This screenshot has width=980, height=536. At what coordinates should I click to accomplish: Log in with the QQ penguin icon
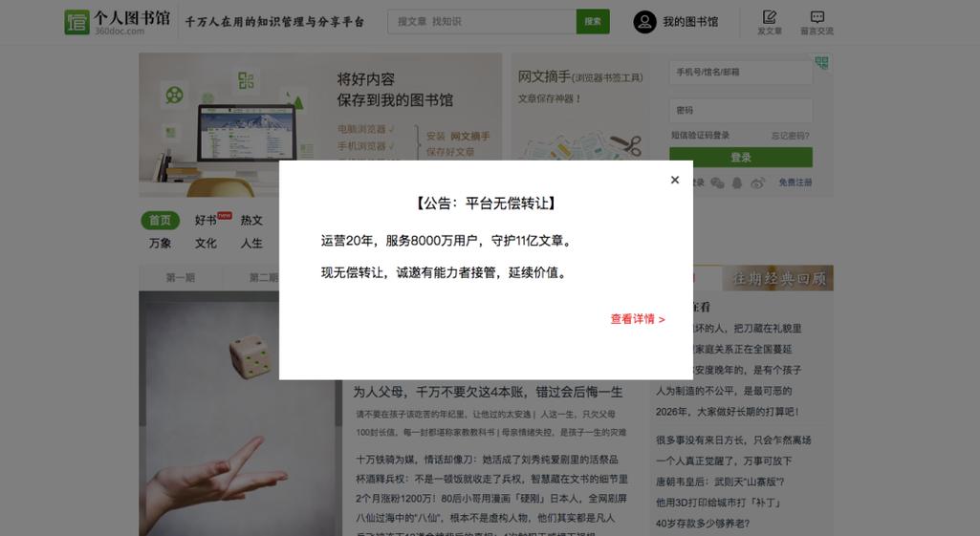point(737,183)
